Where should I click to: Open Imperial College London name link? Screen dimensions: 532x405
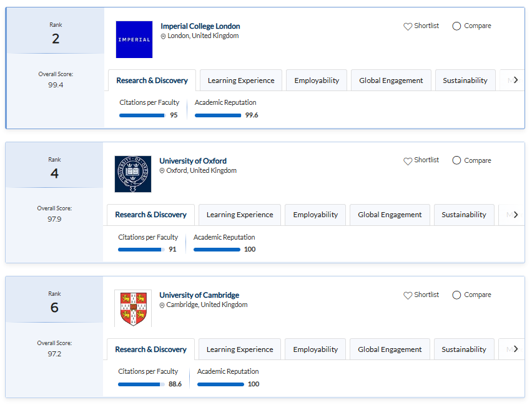tap(200, 26)
